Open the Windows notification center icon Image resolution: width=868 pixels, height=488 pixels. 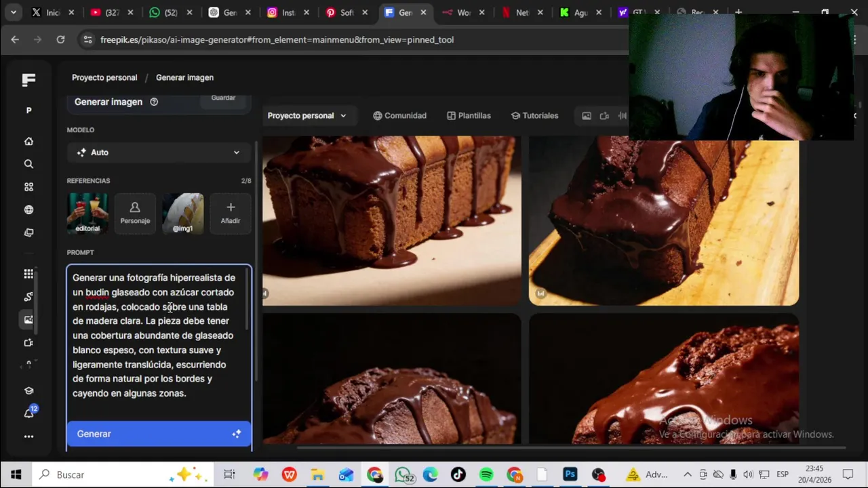coord(848,474)
